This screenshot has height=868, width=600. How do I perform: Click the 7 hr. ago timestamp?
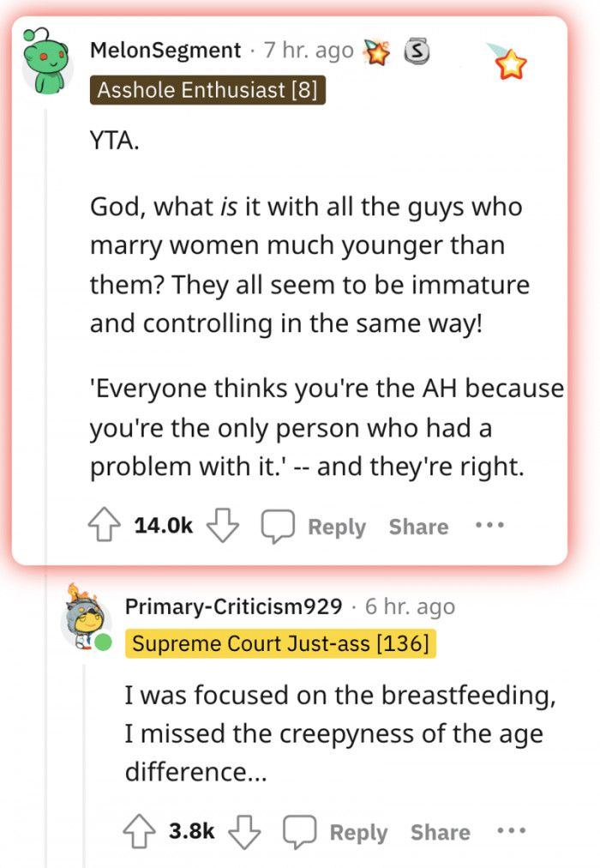point(306,51)
